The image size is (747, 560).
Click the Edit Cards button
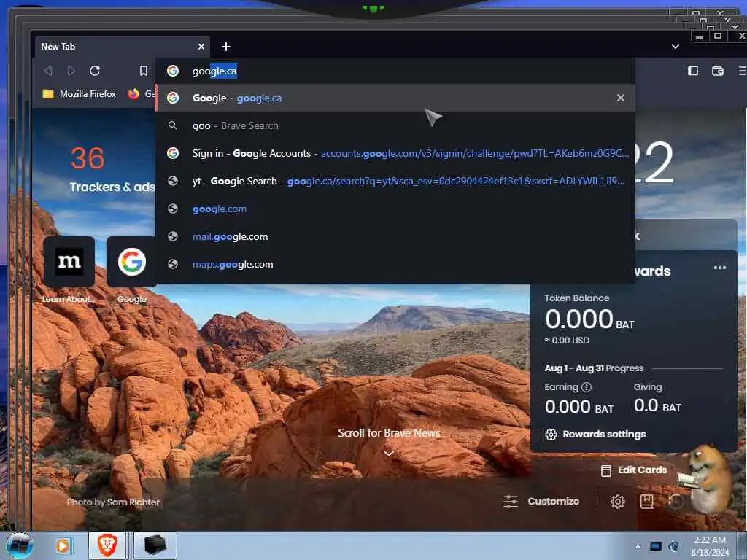634,470
